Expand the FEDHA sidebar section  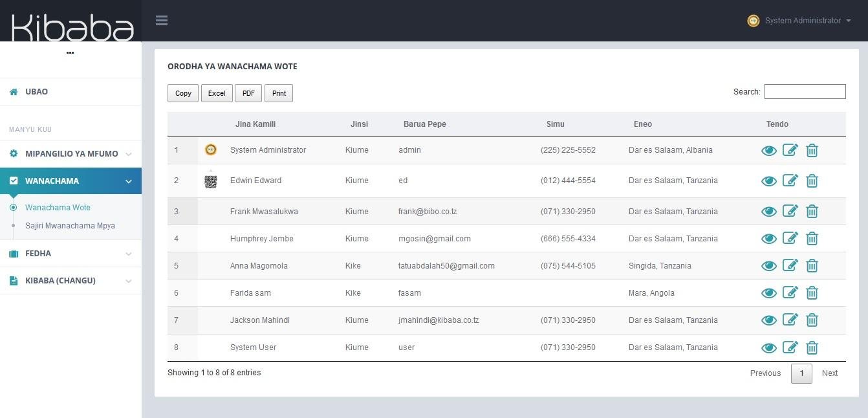[x=38, y=253]
